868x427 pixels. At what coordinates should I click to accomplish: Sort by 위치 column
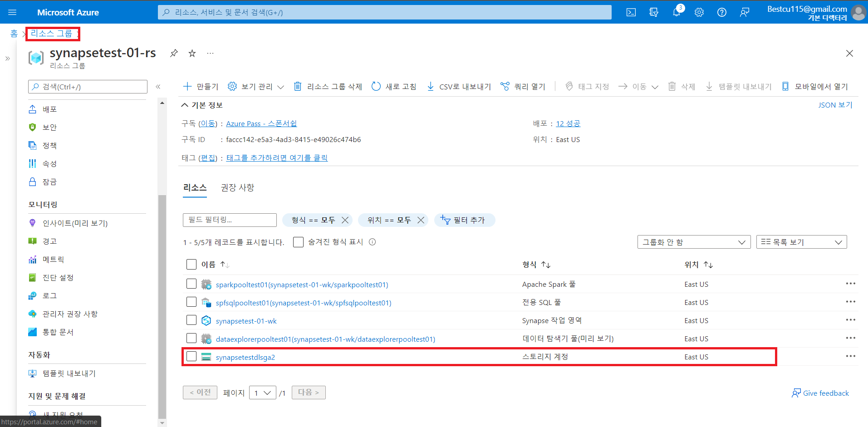coord(699,265)
